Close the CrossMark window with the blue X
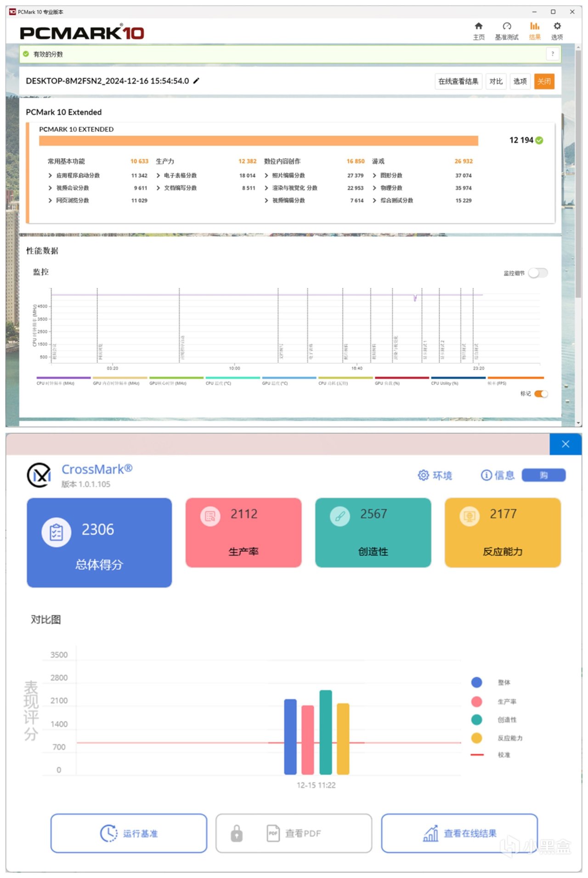 (565, 444)
